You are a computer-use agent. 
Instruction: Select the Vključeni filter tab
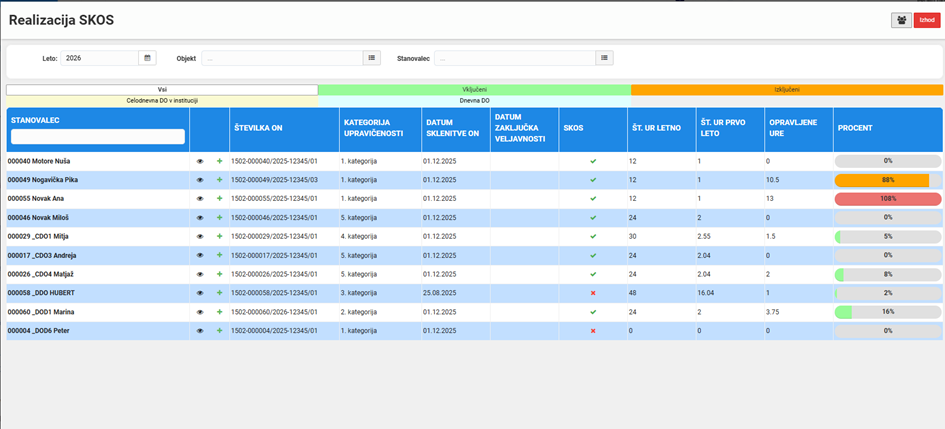[474, 90]
